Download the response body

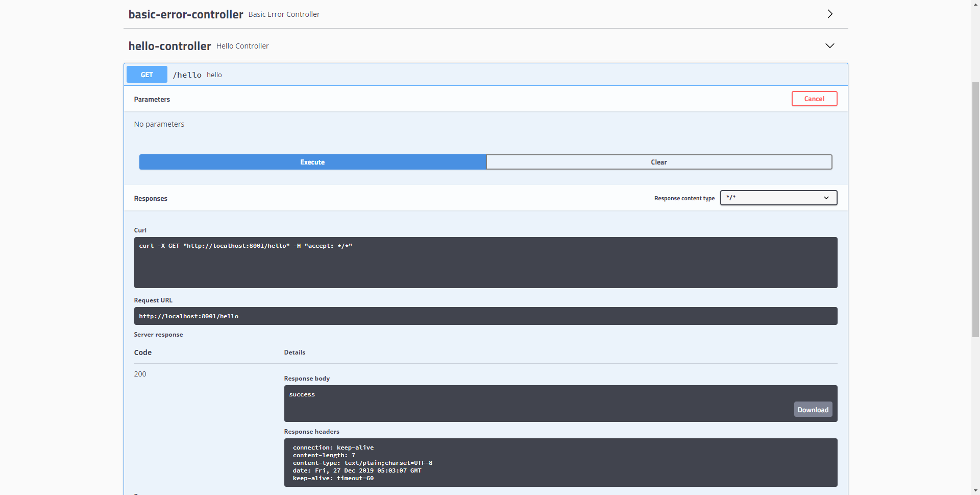click(x=813, y=410)
